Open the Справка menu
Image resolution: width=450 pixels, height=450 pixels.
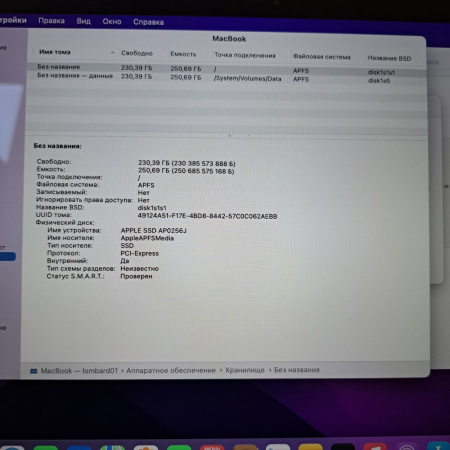click(x=148, y=22)
